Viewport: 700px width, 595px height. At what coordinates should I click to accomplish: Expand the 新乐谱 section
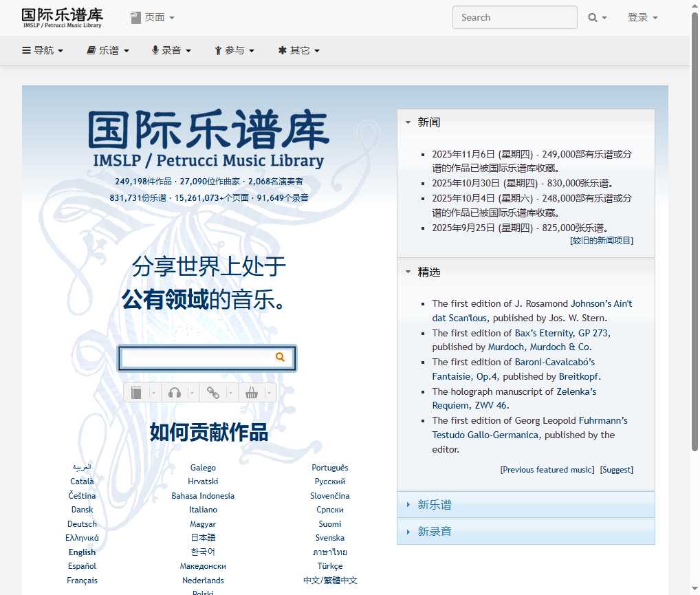pos(435,504)
